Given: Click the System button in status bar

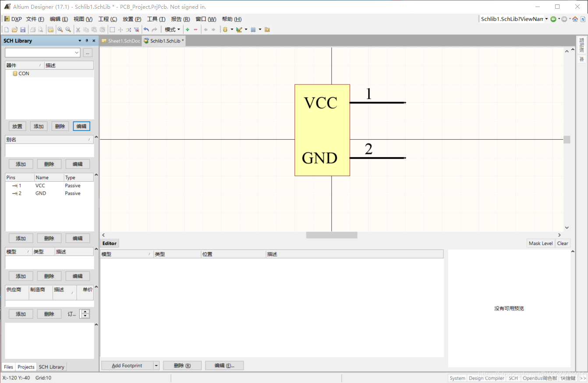Looking at the screenshot, I should [457, 378].
